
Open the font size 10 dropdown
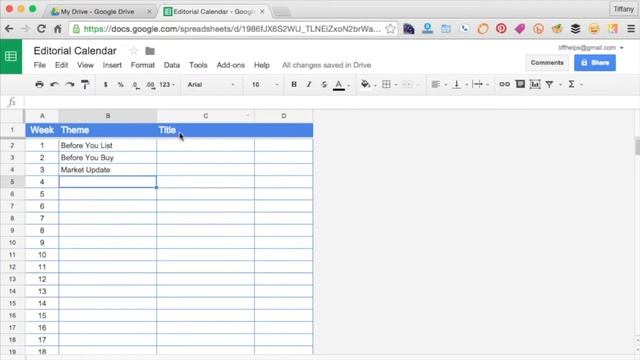pyautogui.click(x=265, y=84)
